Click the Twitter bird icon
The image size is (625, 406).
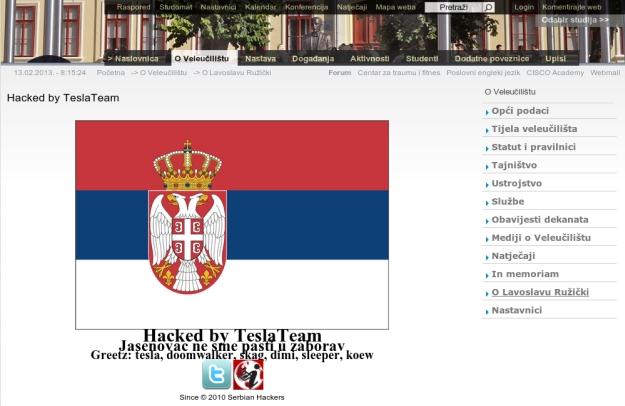(217, 375)
